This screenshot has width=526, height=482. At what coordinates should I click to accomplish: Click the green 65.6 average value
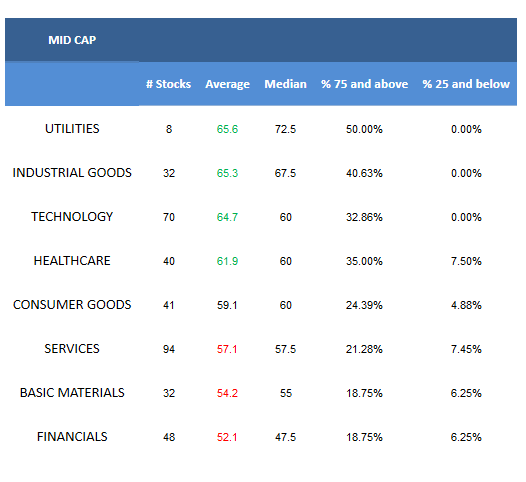pos(227,129)
